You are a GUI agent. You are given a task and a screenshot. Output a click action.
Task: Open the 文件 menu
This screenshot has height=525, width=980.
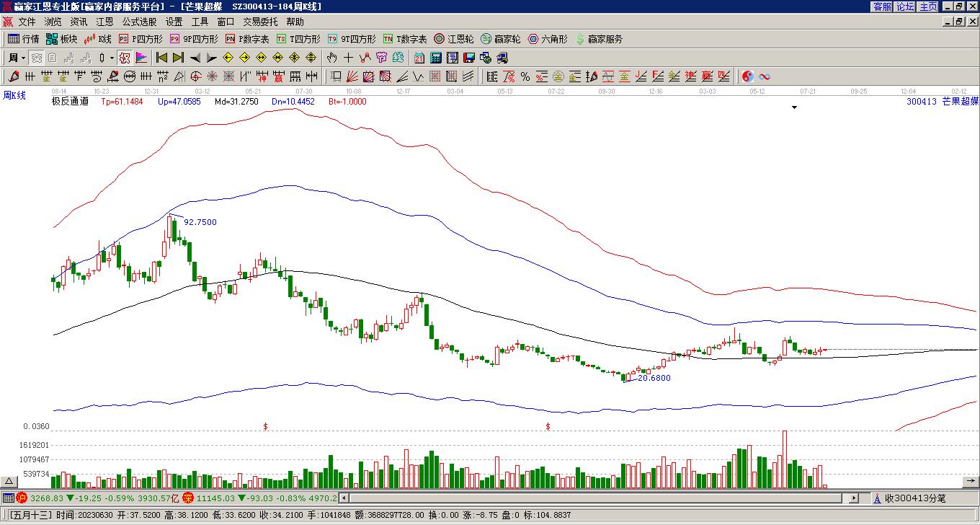27,22
